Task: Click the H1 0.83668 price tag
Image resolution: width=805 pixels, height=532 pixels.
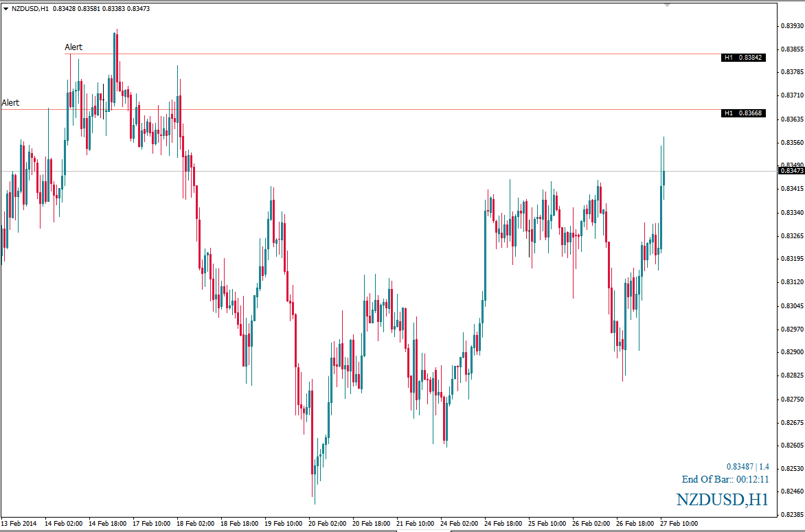Action: 743,113
